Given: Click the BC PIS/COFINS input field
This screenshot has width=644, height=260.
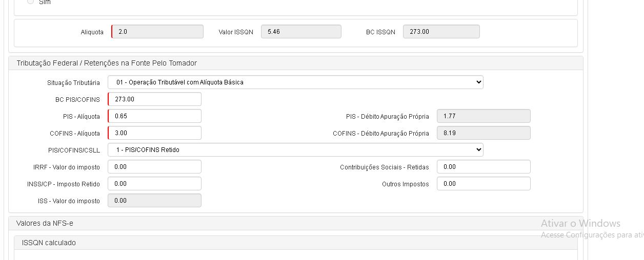Looking at the screenshot, I should coord(155,99).
